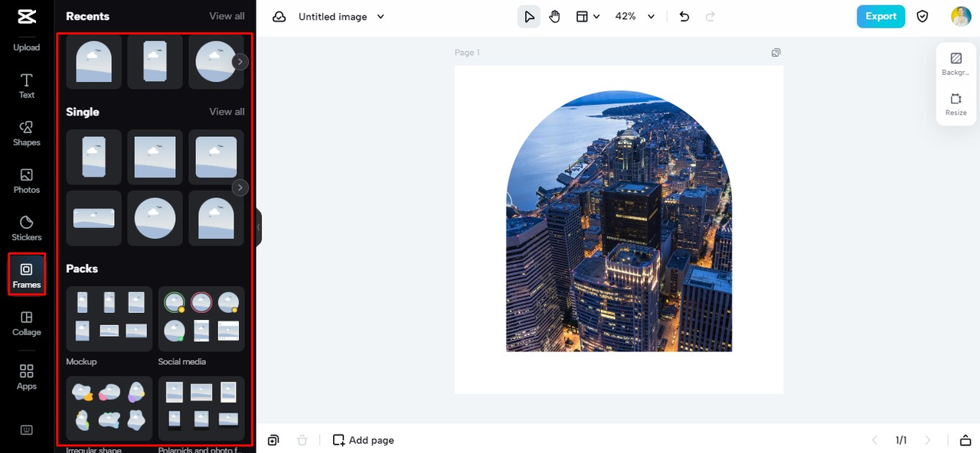Viewport: 980px width, 453px height.
Task: Open the Stickers panel
Action: coord(26,228)
